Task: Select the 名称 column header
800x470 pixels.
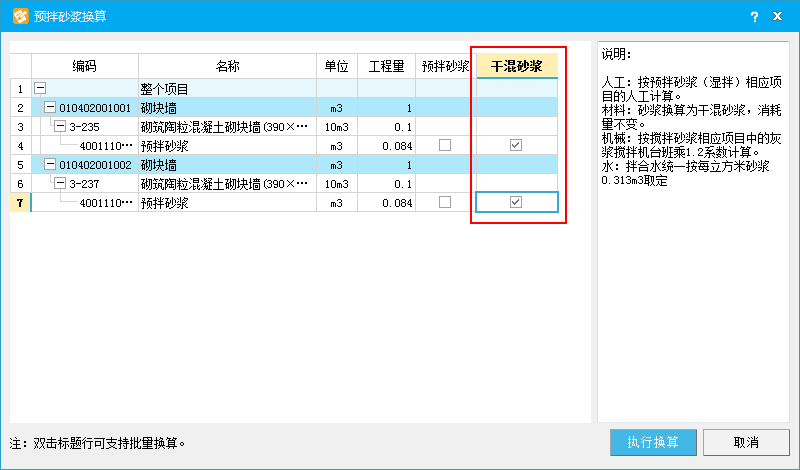Action: (227, 66)
